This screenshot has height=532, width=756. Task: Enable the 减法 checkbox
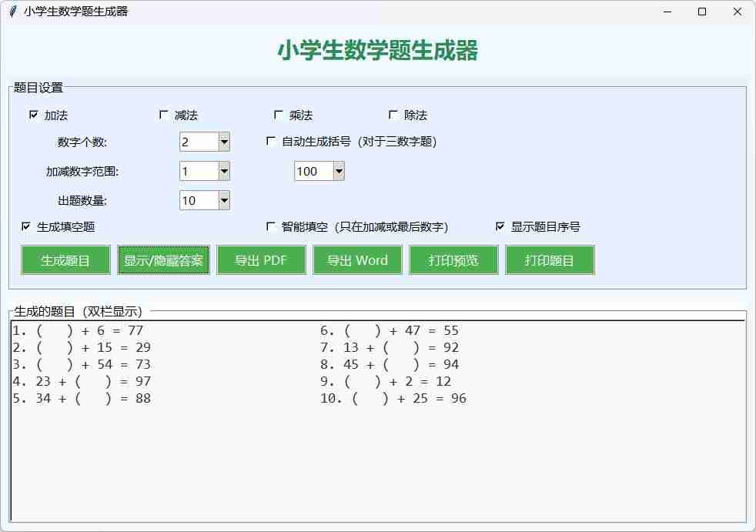[164, 115]
